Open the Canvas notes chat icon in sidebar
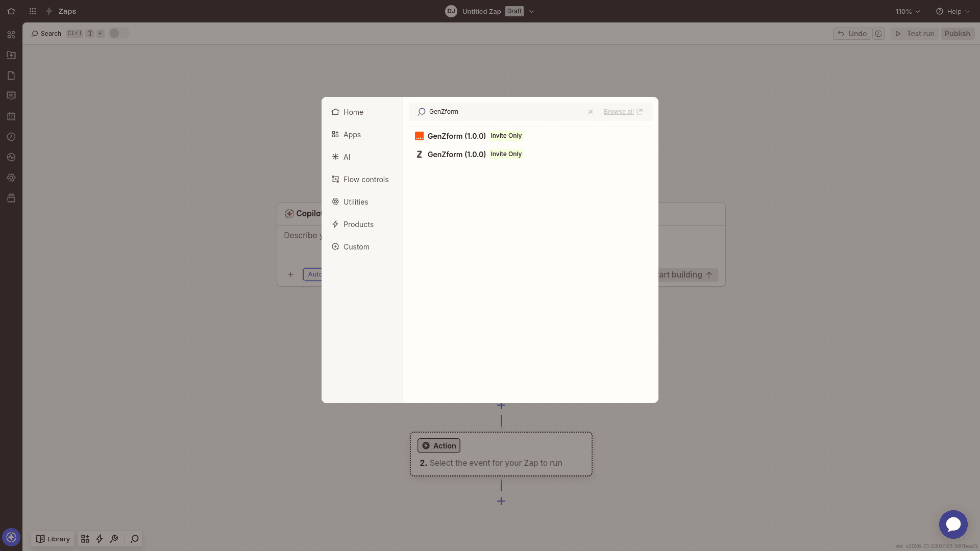The width and height of the screenshot is (980, 551). pyautogui.click(x=11, y=96)
